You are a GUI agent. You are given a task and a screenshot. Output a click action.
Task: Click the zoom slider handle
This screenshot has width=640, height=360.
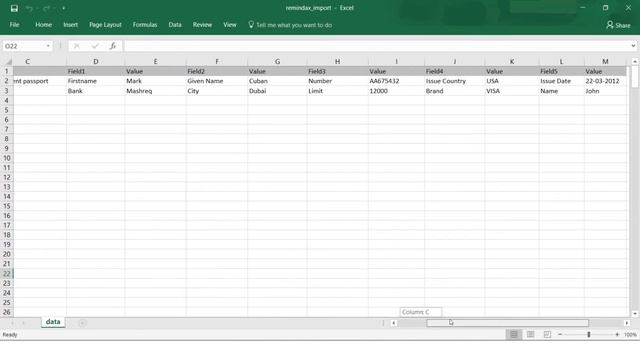(x=589, y=335)
